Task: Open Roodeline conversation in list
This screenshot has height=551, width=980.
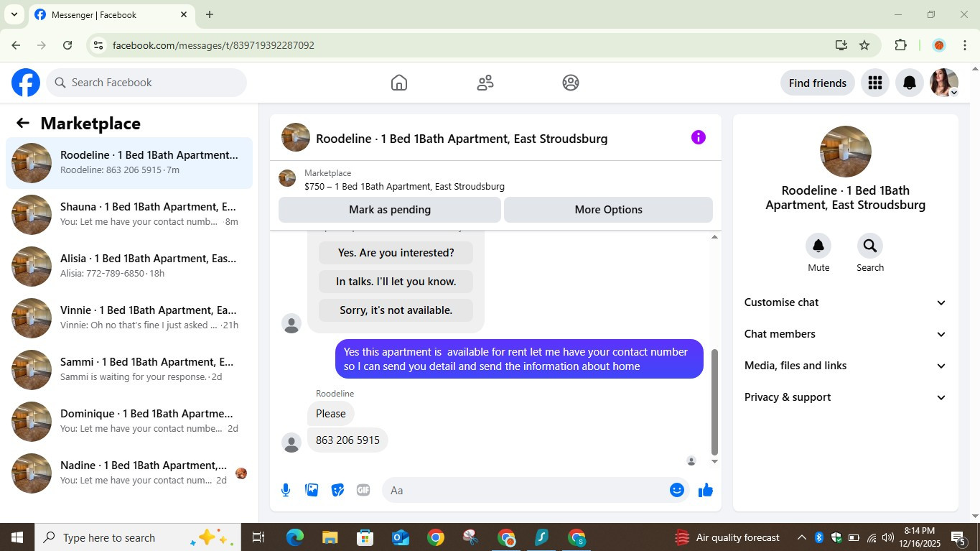Action: click(129, 163)
